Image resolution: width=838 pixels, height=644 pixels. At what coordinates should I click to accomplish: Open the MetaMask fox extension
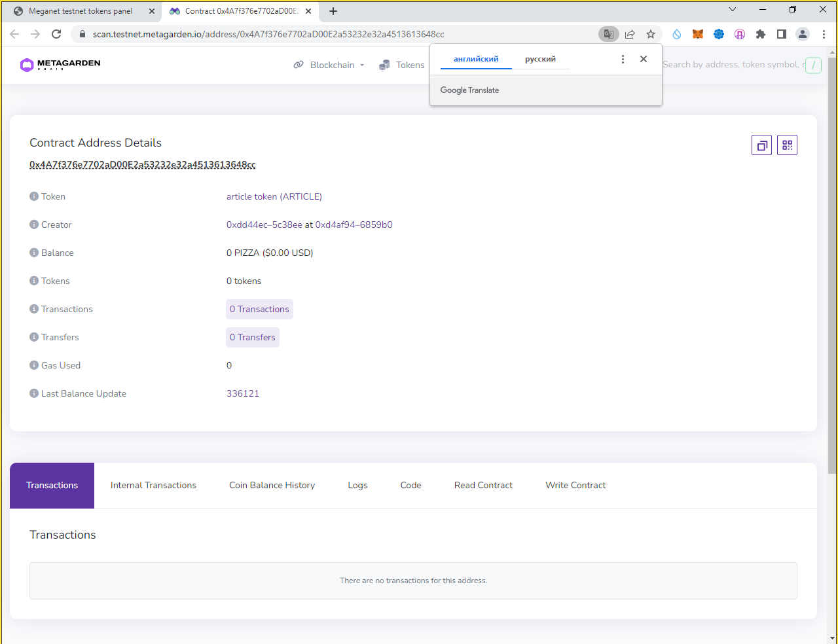click(698, 34)
